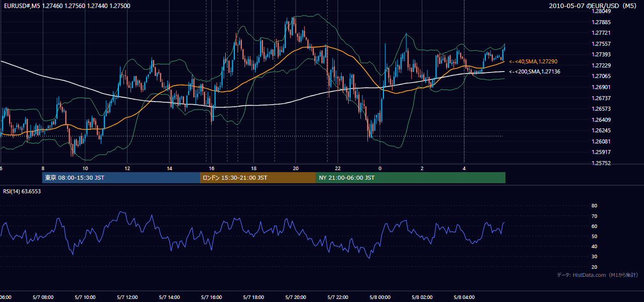The image size is (644, 302).
Task: Click hour 14 on the chart hour axis
Action: pos(169,168)
